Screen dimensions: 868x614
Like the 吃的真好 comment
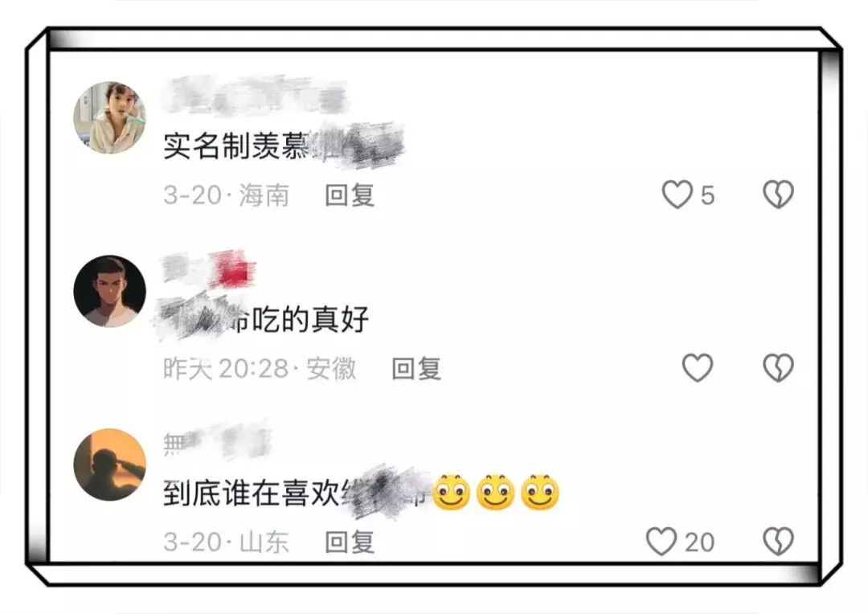697,367
